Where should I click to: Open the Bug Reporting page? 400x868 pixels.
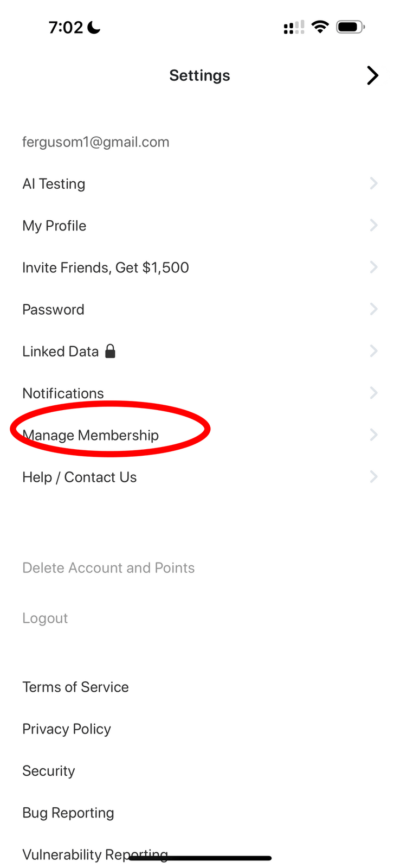[x=68, y=813]
